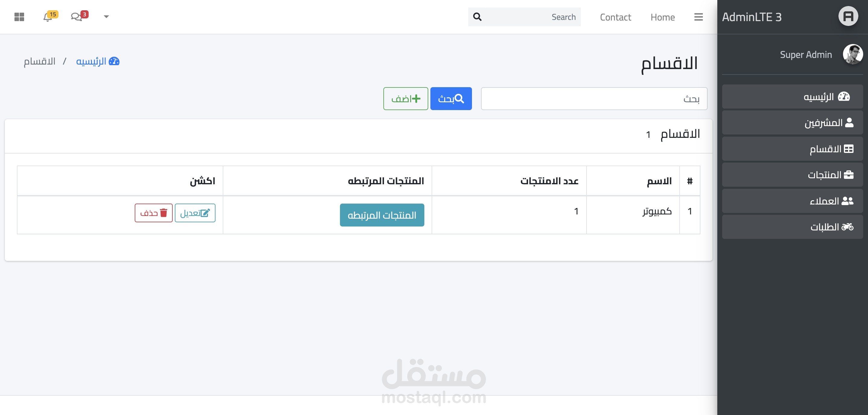Image resolution: width=868 pixels, height=415 pixels.
Task: Click the بحث search text field
Action: (x=594, y=99)
